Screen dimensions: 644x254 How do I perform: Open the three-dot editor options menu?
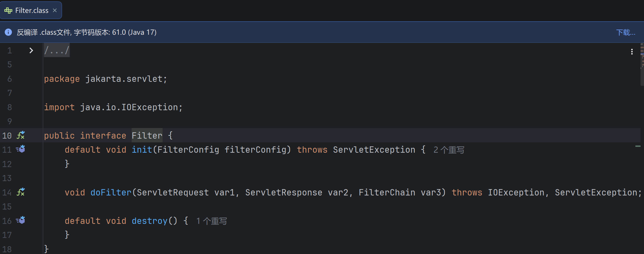click(x=632, y=52)
